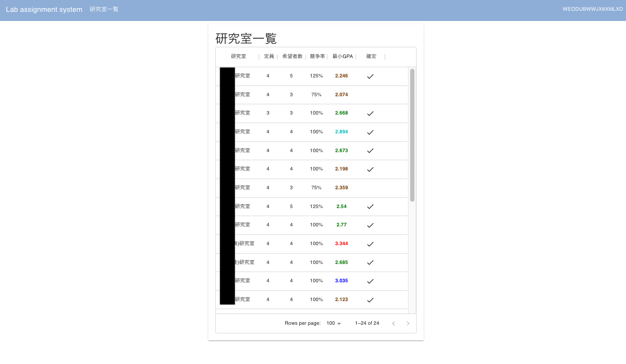
Task: Click the next page chevron icon
Action: point(407,323)
